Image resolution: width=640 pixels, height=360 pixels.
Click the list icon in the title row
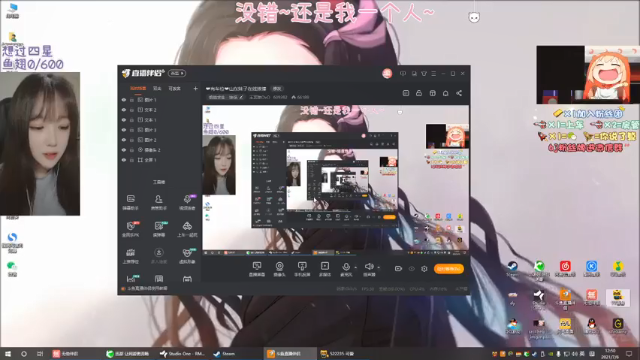[406, 93]
